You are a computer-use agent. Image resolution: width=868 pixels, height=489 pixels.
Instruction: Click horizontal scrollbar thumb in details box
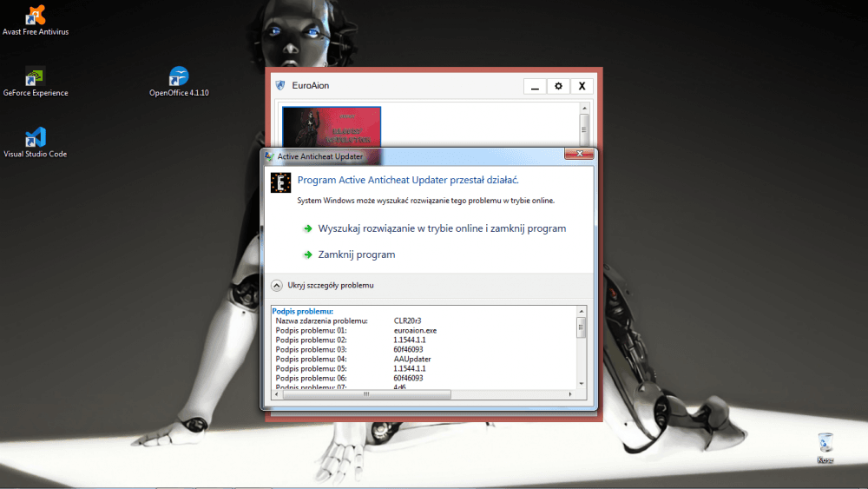point(365,394)
